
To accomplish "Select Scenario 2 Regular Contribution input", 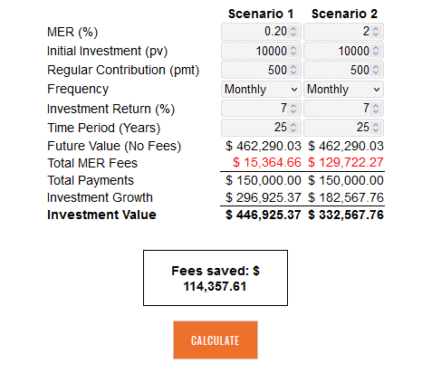I will [343, 70].
